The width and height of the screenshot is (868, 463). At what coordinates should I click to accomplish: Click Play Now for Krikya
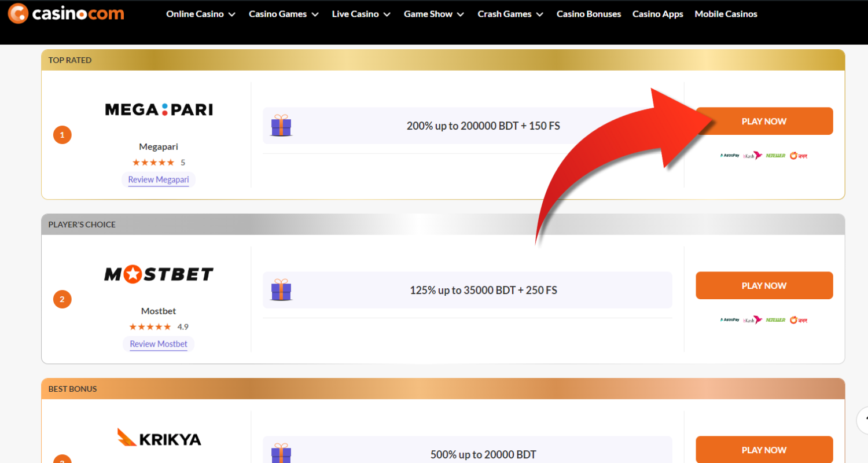coord(764,450)
